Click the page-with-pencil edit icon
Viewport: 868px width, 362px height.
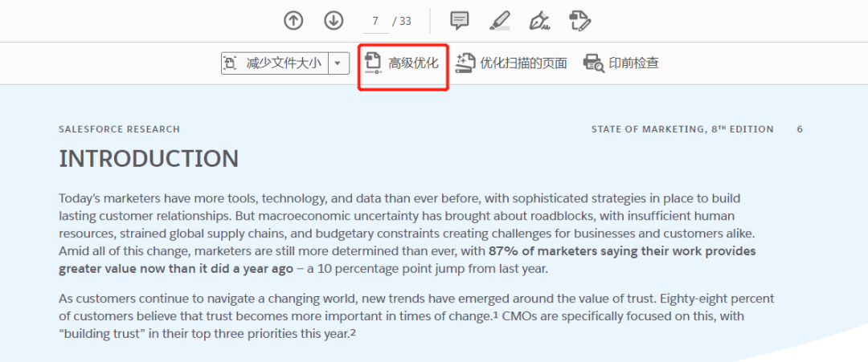(579, 21)
